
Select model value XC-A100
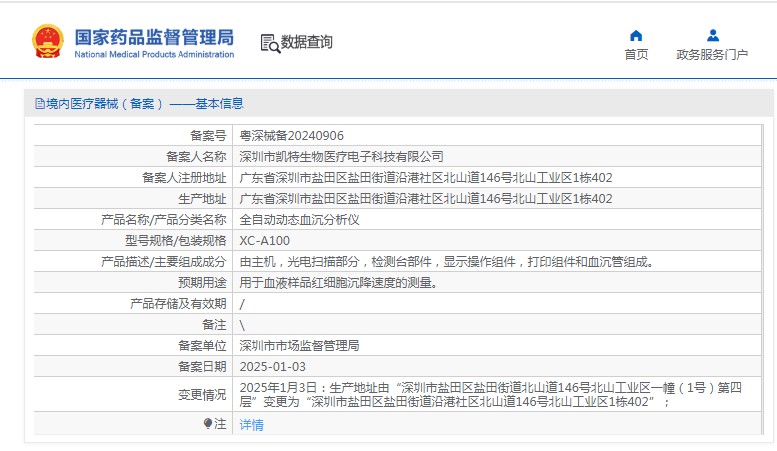[265, 241]
